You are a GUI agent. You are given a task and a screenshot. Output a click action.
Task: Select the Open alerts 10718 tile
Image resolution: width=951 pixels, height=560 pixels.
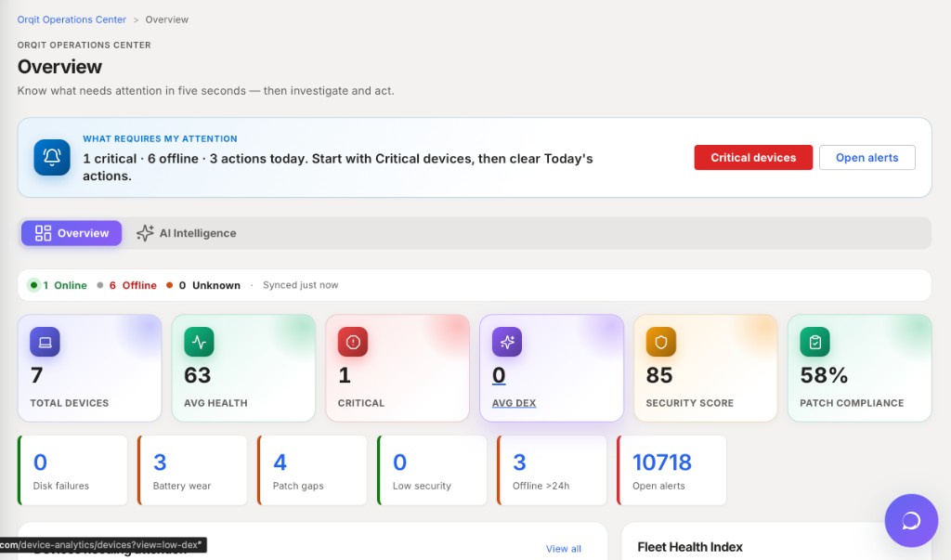point(671,470)
